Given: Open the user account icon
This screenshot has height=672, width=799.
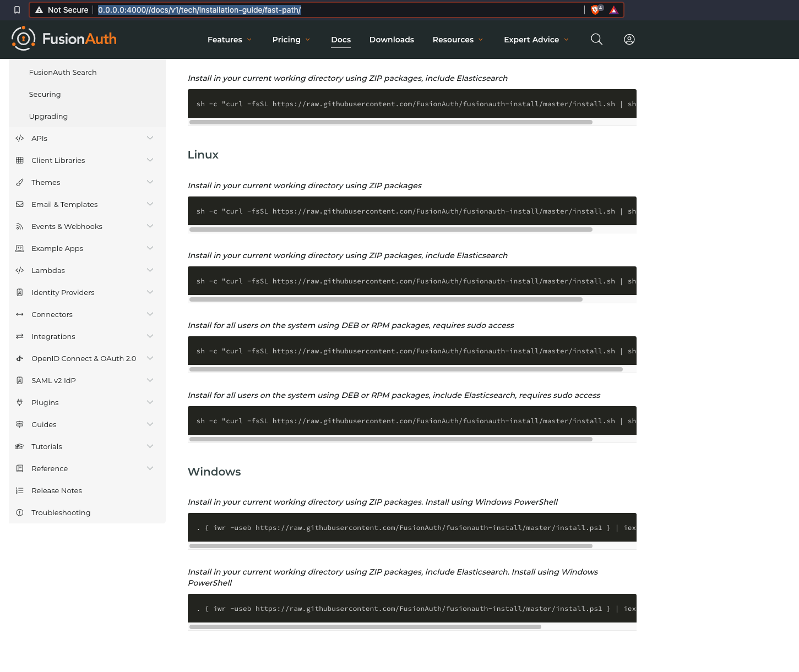Looking at the screenshot, I should tap(629, 39).
